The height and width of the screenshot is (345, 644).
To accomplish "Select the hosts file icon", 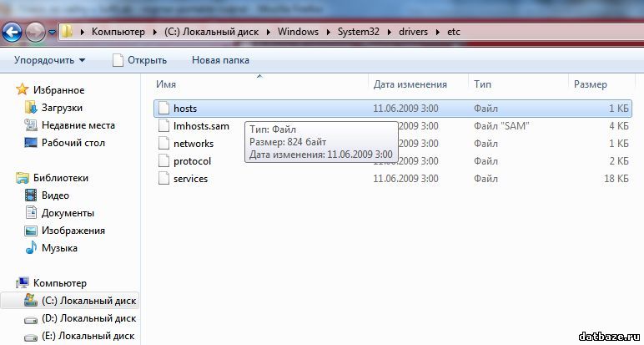I will tap(164, 109).
